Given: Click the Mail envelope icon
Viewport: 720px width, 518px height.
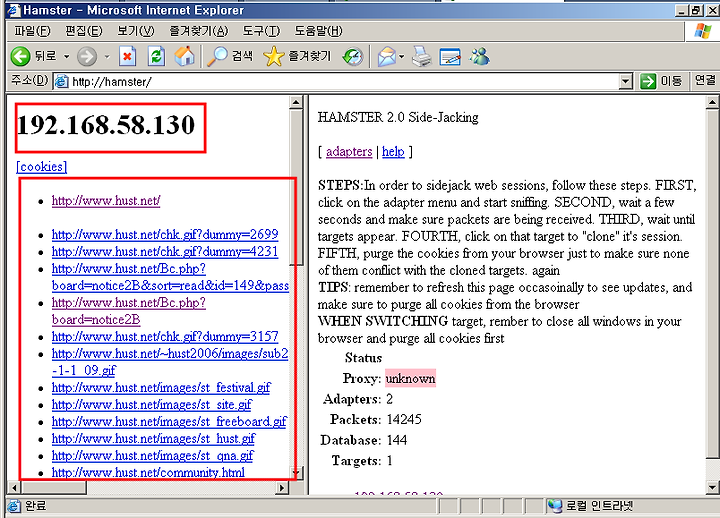Looking at the screenshot, I should (387, 56).
